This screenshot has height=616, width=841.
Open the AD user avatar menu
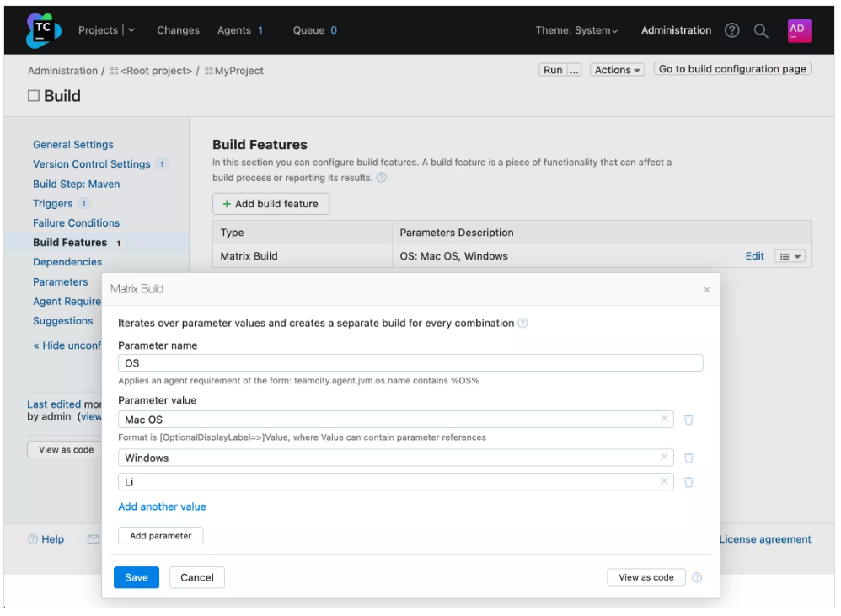click(799, 30)
